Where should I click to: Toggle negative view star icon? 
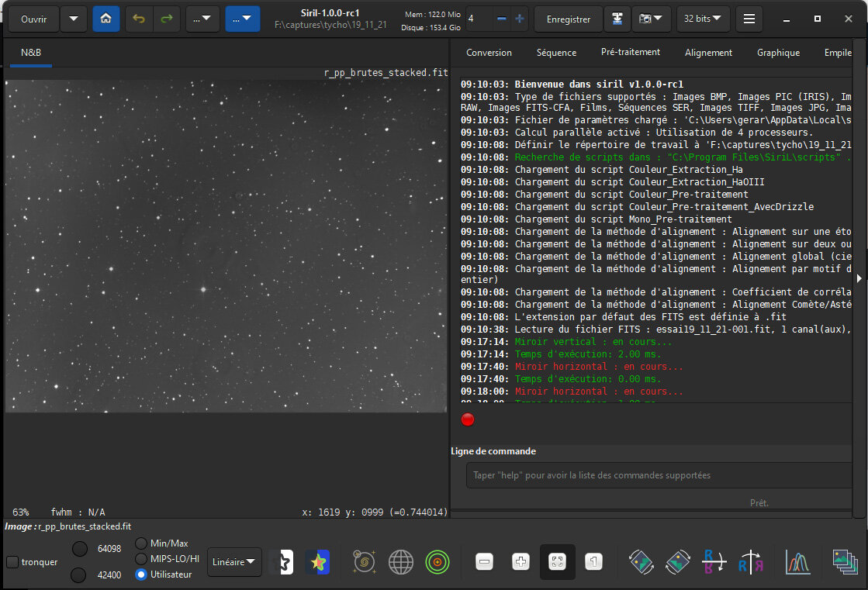coord(283,562)
